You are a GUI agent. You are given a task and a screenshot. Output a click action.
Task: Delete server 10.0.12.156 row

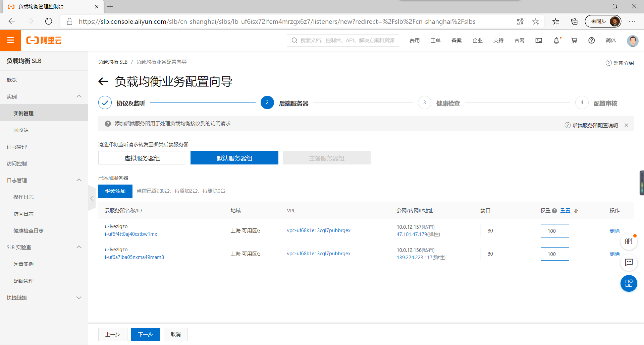(614, 254)
